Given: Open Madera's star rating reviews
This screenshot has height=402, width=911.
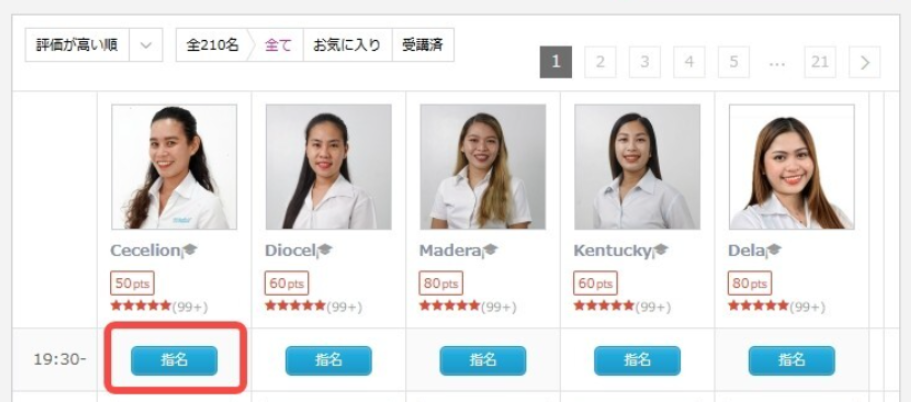Looking at the screenshot, I should (468, 306).
